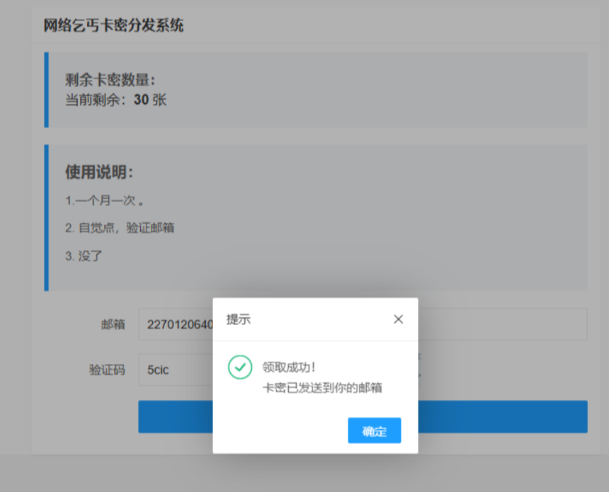This screenshot has width=609, height=492.
Task: Focus the 邮箱 email input field
Action: click(x=500, y=324)
